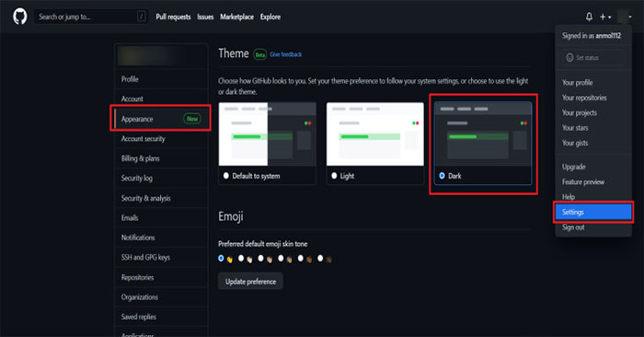
Task: Click the anmol112 username in menu header
Action: (x=608, y=36)
